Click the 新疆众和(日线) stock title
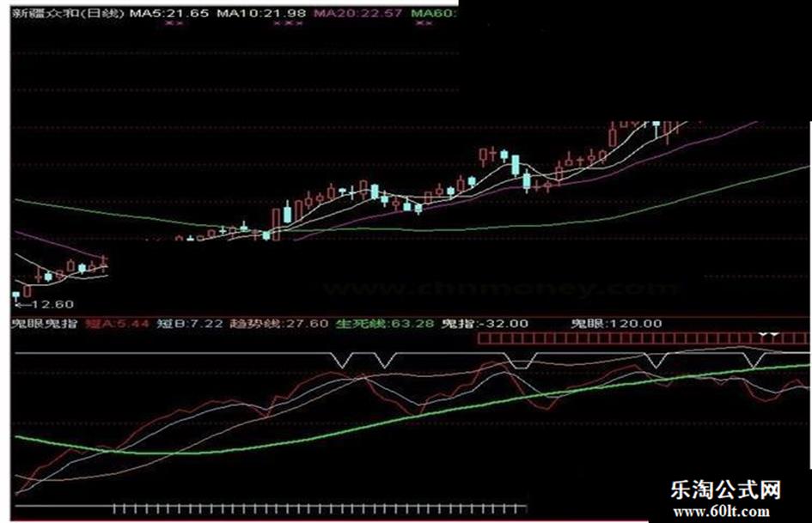 pos(68,13)
